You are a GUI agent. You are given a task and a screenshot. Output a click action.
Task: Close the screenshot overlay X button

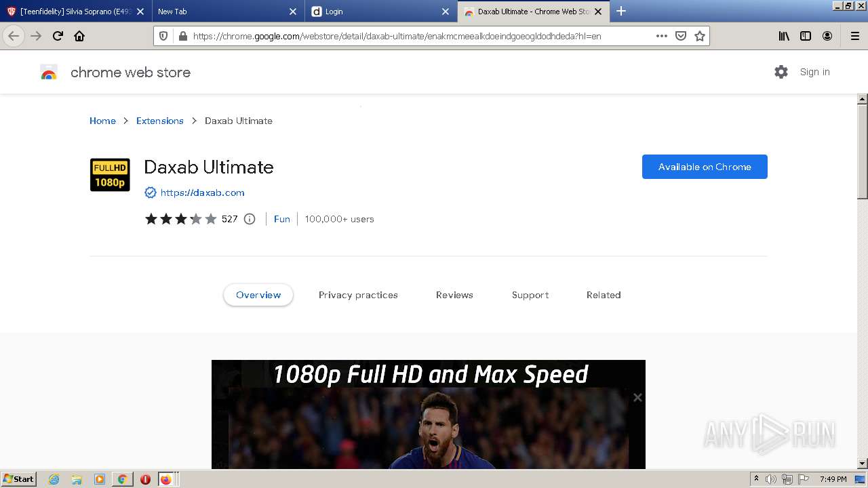pyautogui.click(x=637, y=398)
